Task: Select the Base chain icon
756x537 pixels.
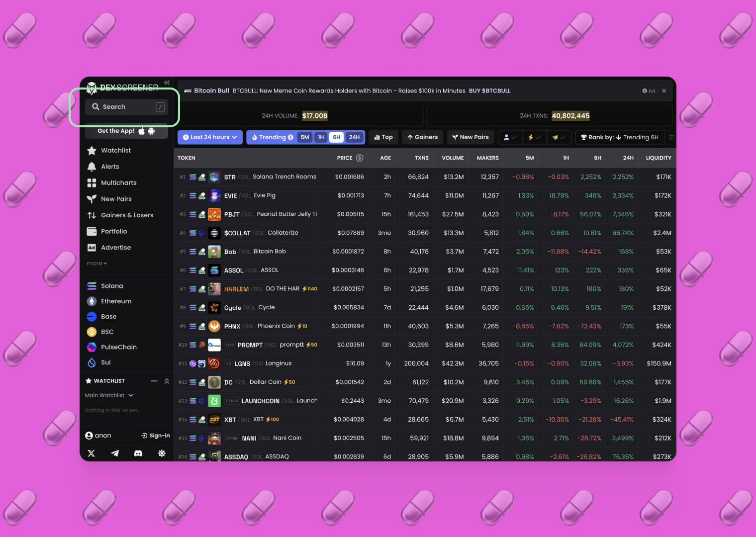Action: [x=92, y=316]
